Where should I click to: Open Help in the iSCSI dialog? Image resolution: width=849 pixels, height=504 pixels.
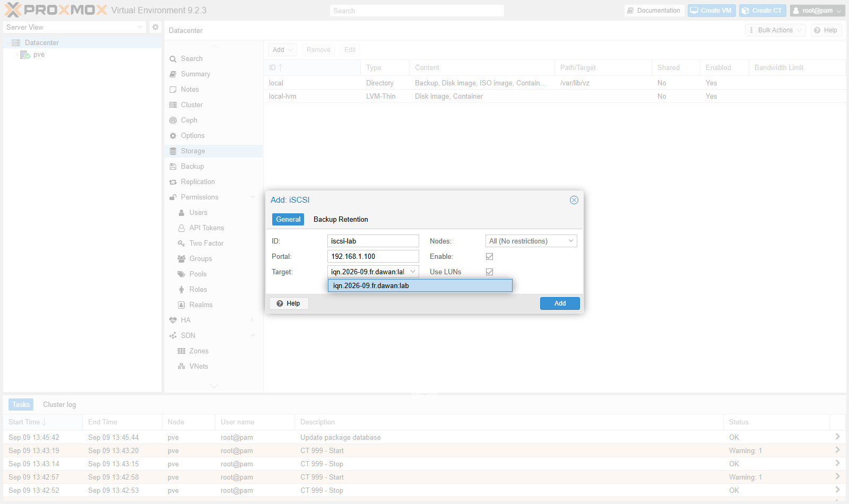click(289, 303)
